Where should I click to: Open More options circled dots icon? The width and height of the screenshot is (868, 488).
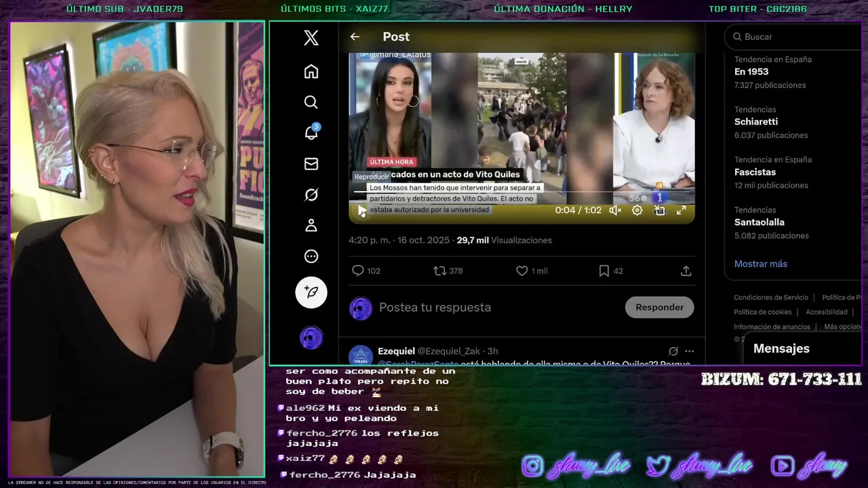(x=311, y=256)
